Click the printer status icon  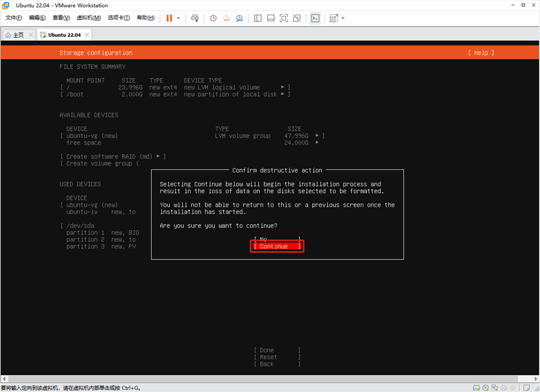coord(504,388)
